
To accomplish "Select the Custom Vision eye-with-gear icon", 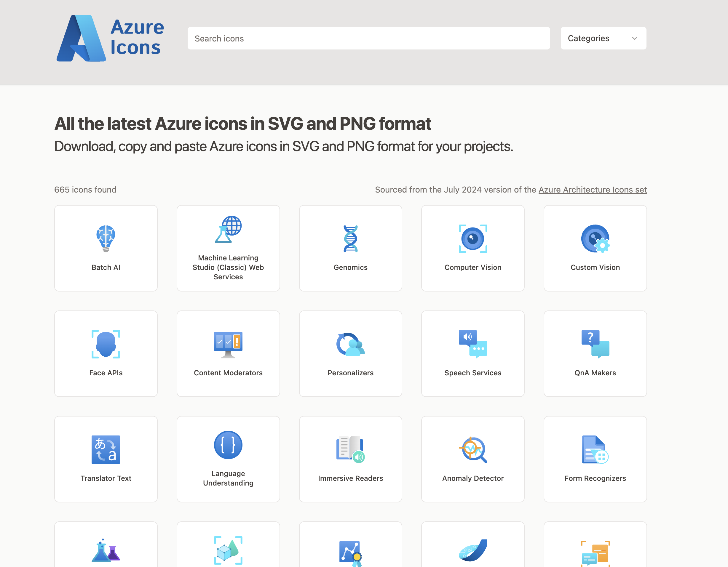I will pyautogui.click(x=595, y=238).
